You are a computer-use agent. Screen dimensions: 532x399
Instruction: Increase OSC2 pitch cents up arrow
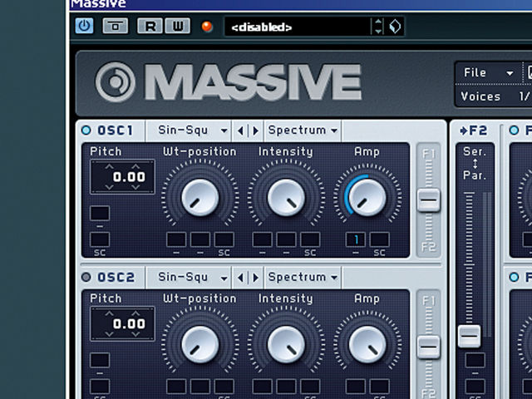135,313
